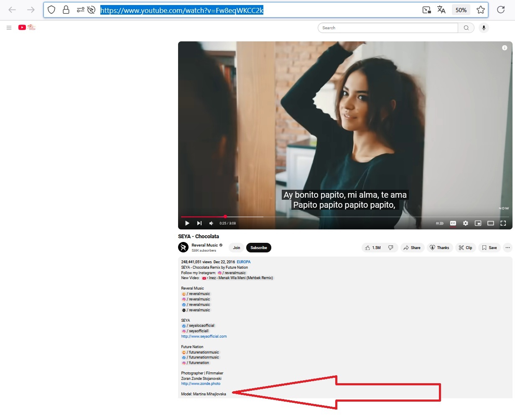Screen dimensions: 515x420
Task: Enter fullscreen mode
Action: 503,223
